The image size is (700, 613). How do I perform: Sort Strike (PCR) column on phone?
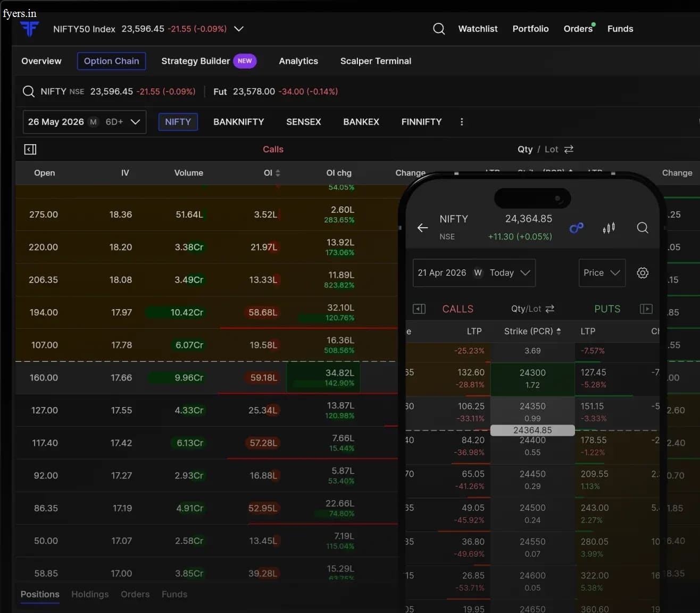point(559,331)
